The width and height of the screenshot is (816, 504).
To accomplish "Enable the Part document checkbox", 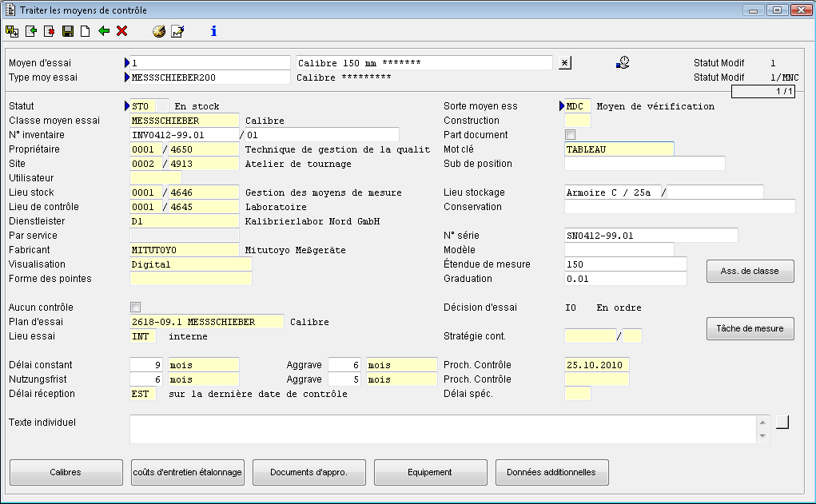I will [570, 135].
